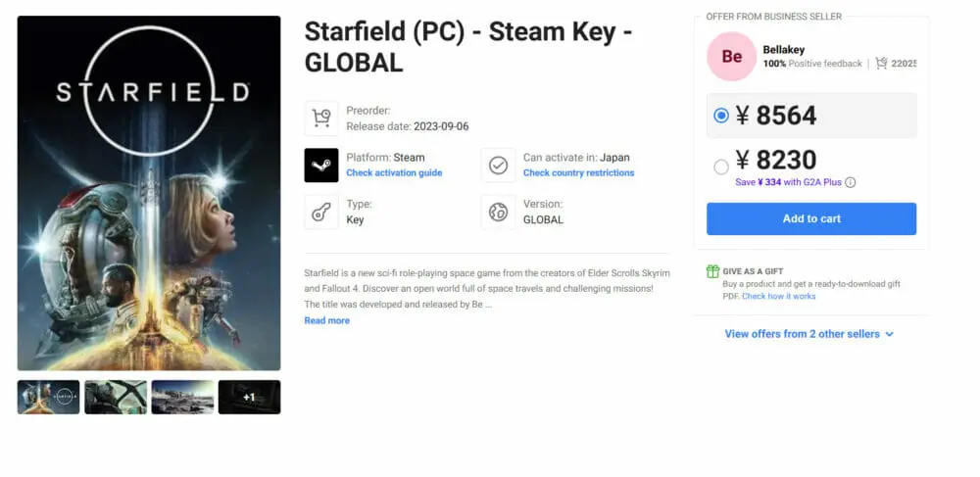Open the +1 more images thumbnail
This screenshot has width=980, height=477.
point(249,397)
